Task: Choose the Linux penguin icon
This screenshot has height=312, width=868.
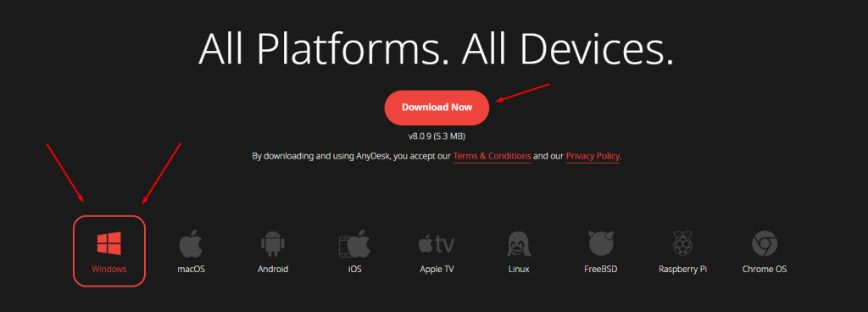Action: (x=519, y=243)
